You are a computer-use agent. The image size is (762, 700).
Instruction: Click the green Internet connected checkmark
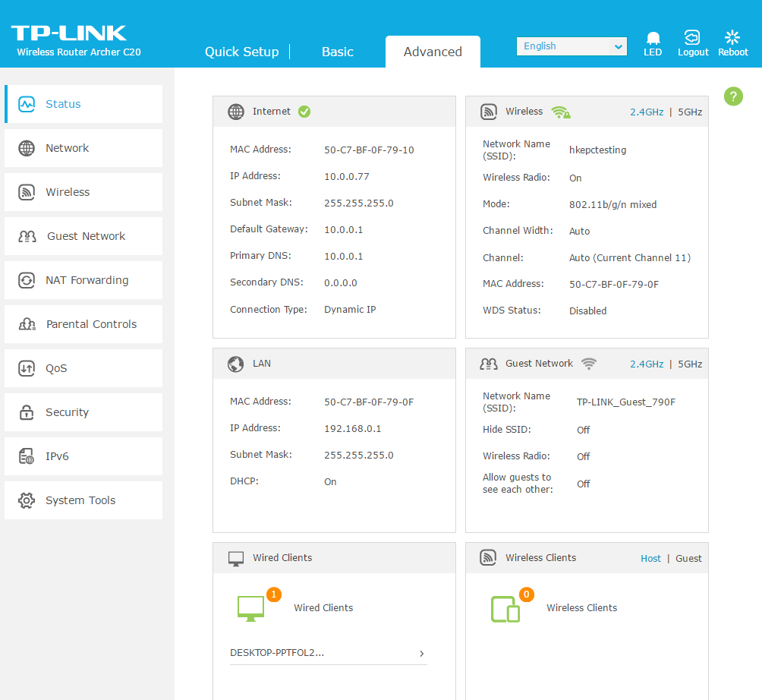pos(304,112)
